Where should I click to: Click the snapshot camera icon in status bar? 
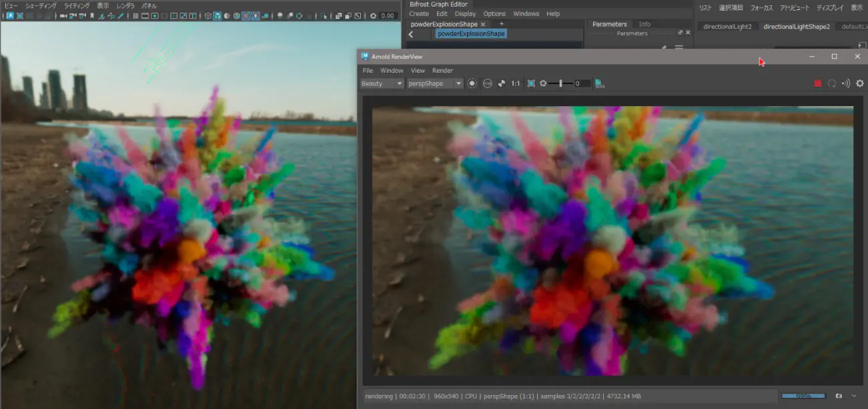[839, 396]
